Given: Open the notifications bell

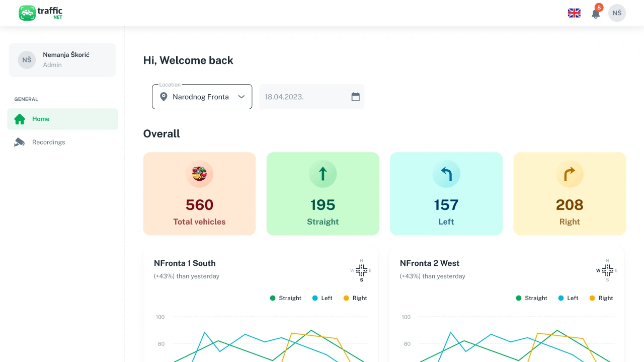Looking at the screenshot, I should point(596,13).
